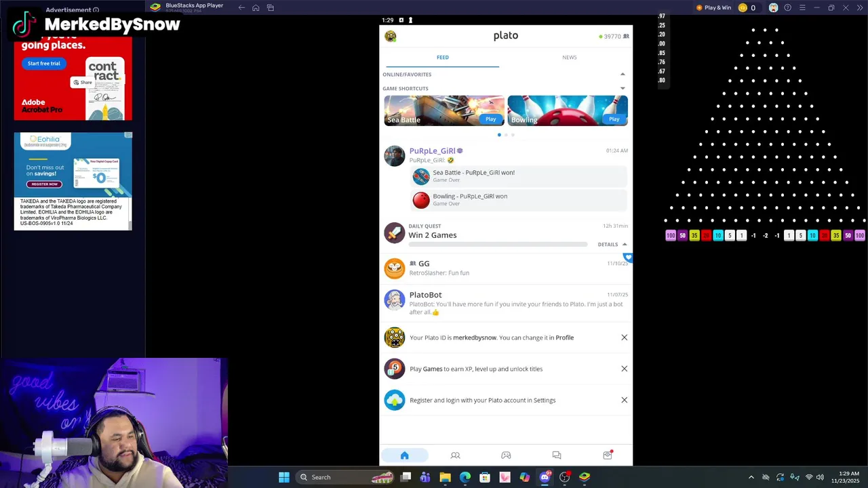Screen dimensions: 868x488
Task: Open the Sea Battle game result icon
Action: coord(421,176)
